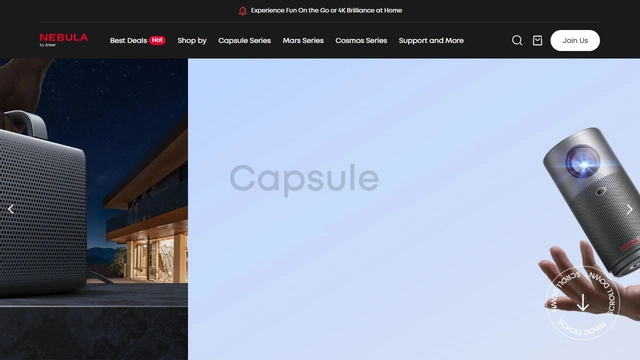Screen dimensions: 640x360
Task: Open the Best Deals menu
Action: point(128,40)
